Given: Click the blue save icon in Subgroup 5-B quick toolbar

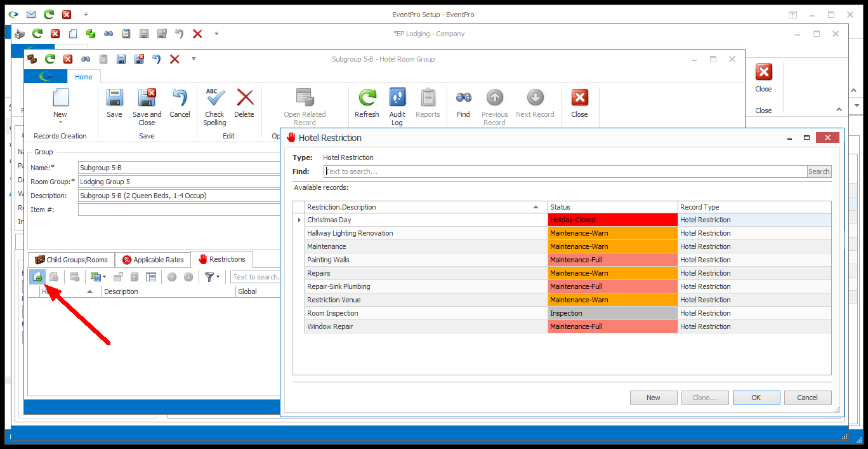Looking at the screenshot, I should 121,59.
